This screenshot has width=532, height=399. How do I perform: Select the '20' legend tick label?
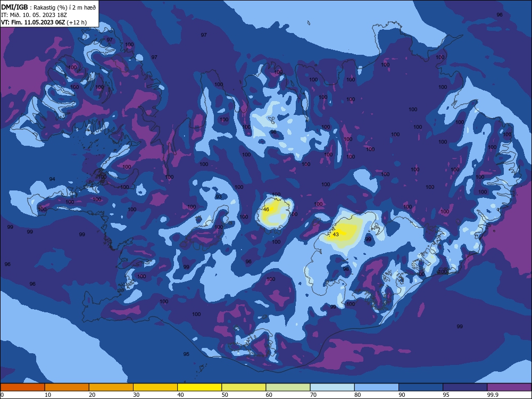tap(92, 395)
